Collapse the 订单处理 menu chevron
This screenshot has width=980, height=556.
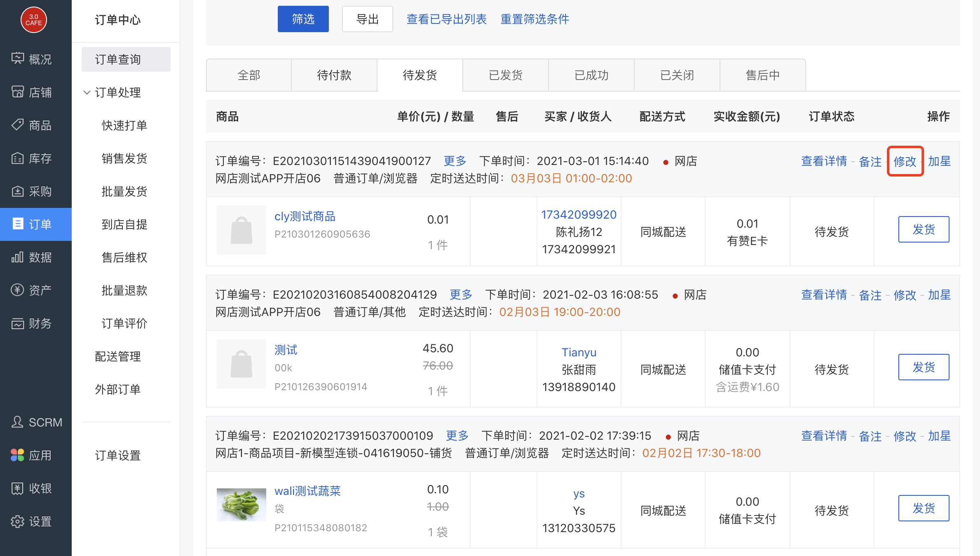click(87, 92)
